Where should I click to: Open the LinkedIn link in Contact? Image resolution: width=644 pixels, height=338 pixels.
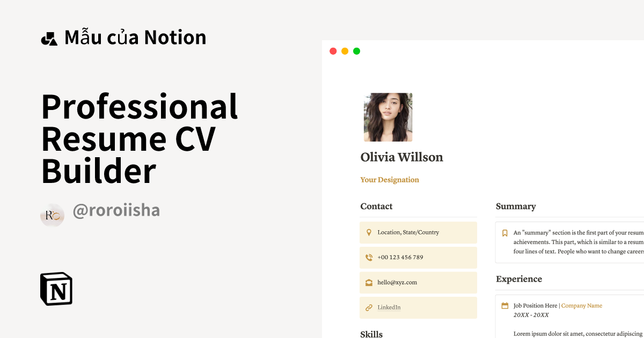[389, 307]
